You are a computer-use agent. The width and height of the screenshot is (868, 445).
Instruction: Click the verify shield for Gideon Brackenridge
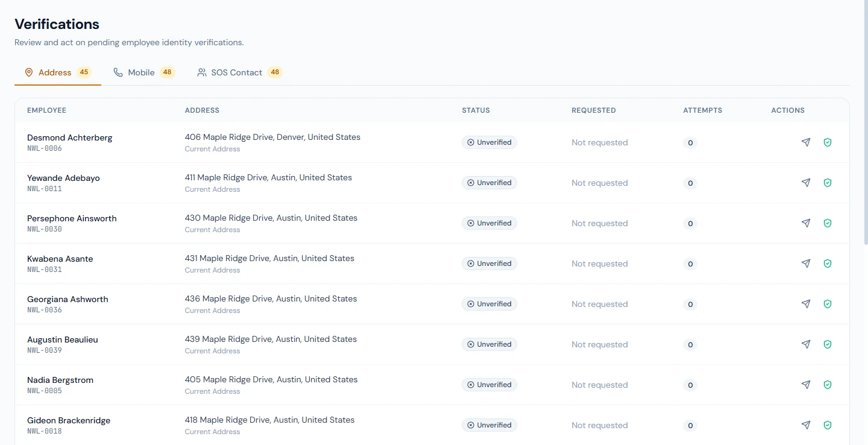click(828, 425)
